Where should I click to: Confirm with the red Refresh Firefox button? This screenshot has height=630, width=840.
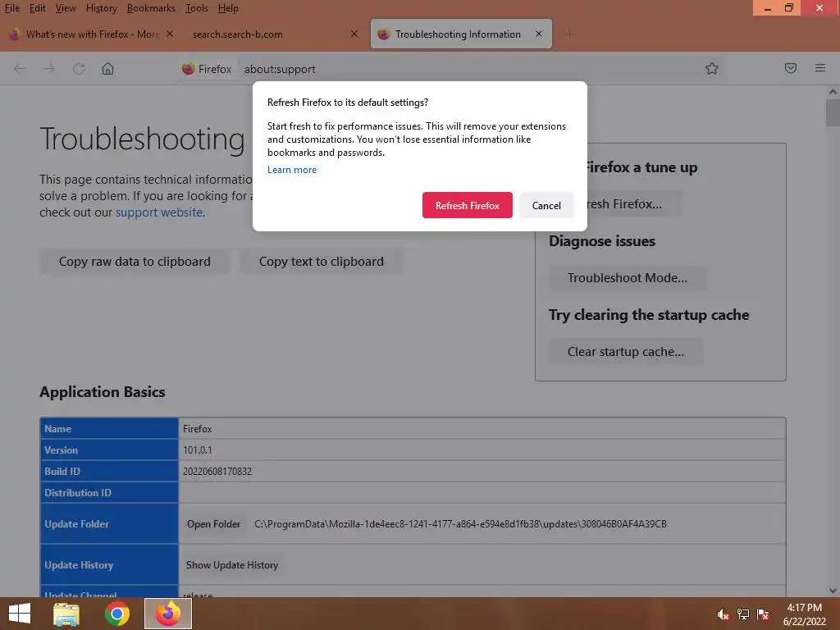click(467, 205)
